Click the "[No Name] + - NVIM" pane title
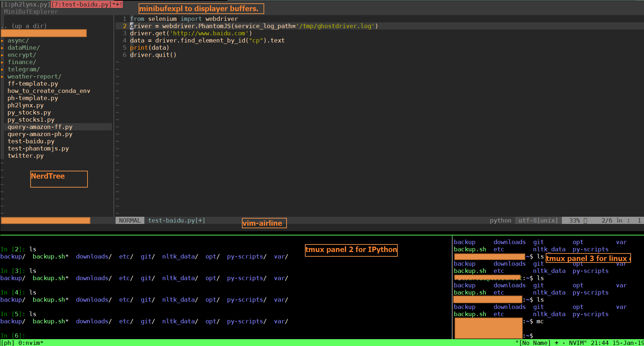The height and width of the screenshot is (346, 644). pos(551,343)
